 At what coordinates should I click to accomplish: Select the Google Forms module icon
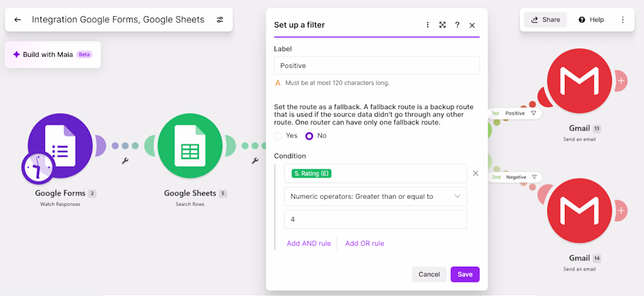pos(60,146)
